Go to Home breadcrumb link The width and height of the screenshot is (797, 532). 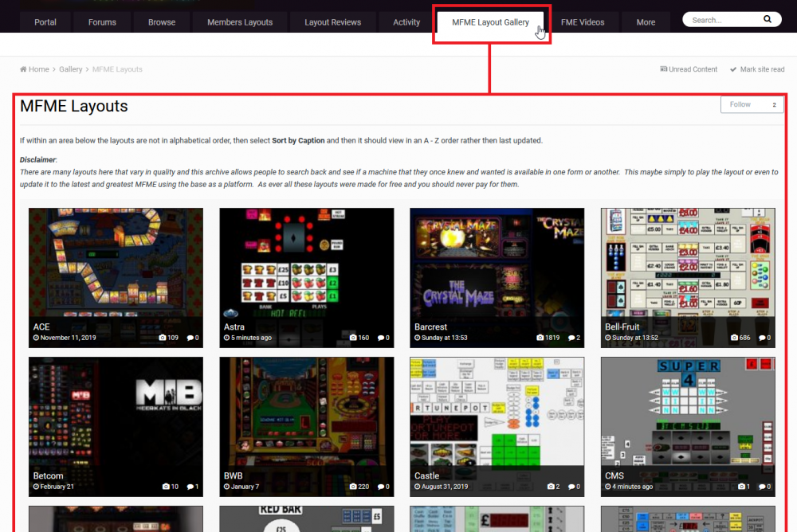point(38,69)
